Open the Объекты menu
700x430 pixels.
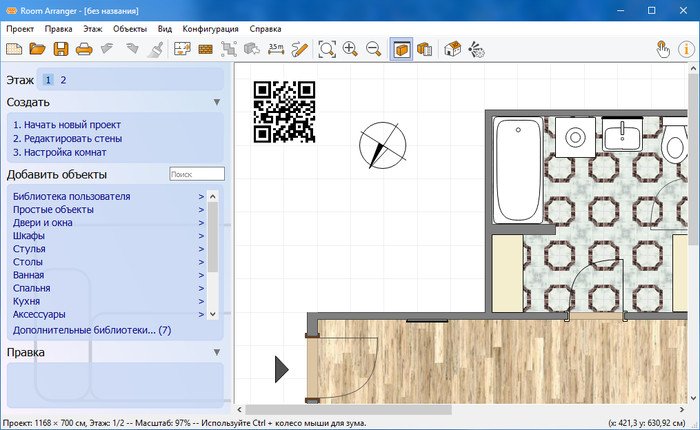pos(129,29)
